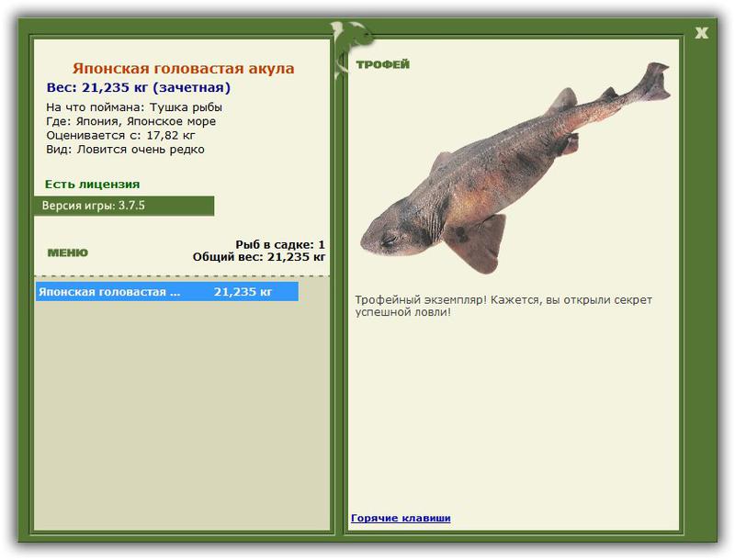Click the Оценивается с: 17,82 кг line
This screenshot has height=560, width=735.
(120, 135)
